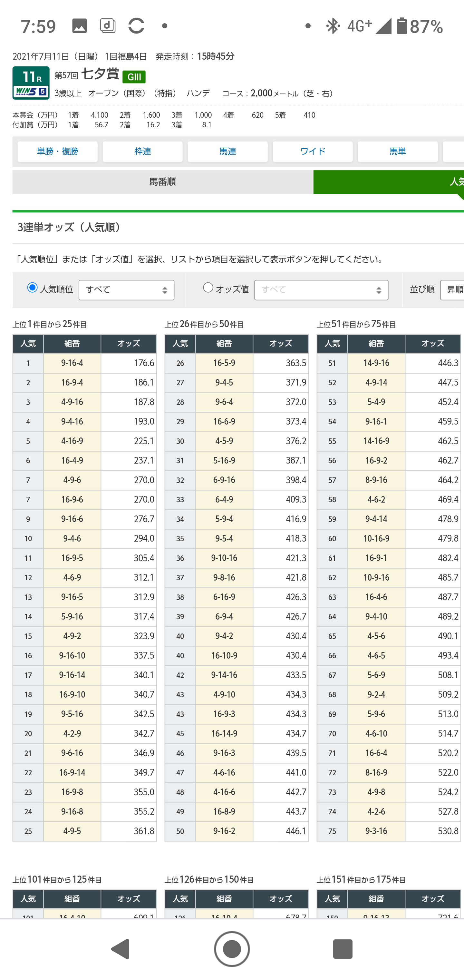Switch to the green 人気順 tab
Image resolution: width=464 pixels, height=980 pixels.
click(388, 182)
